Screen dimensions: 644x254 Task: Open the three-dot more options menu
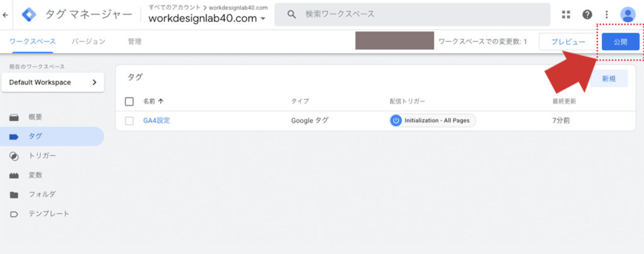point(607,14)
